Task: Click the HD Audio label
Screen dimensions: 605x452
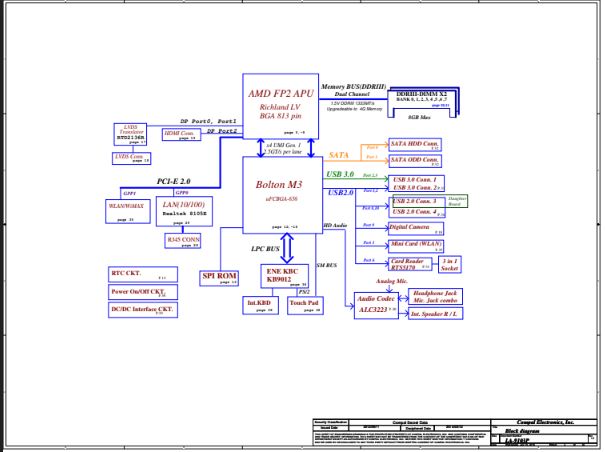Action: 335,225
